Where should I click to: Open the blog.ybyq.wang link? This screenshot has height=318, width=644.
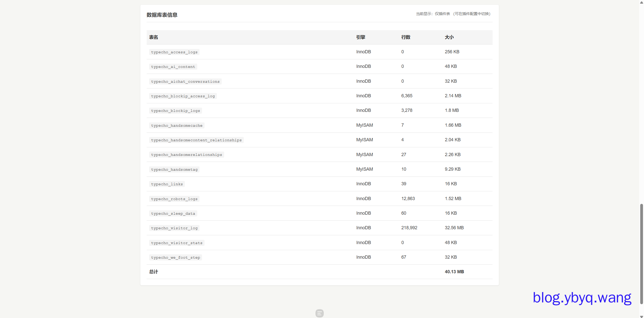point(582,298)
